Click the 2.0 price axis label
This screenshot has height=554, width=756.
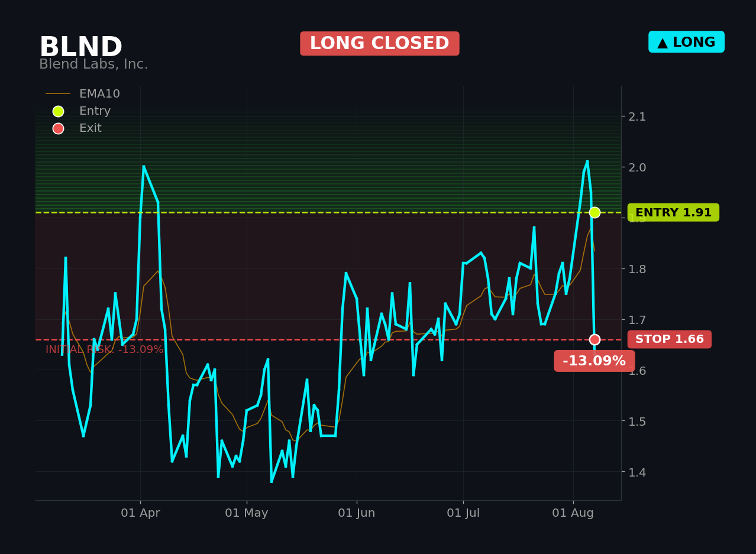pos(637,167)
